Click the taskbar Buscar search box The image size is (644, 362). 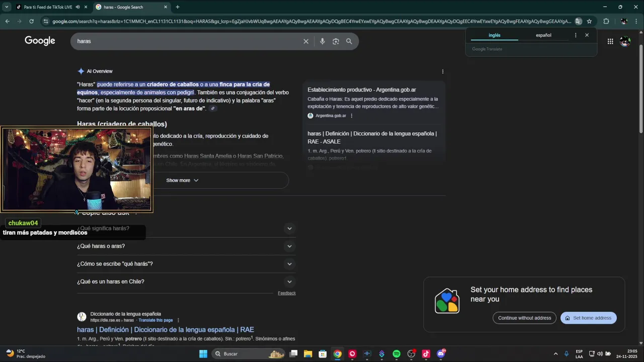[249, 354]
